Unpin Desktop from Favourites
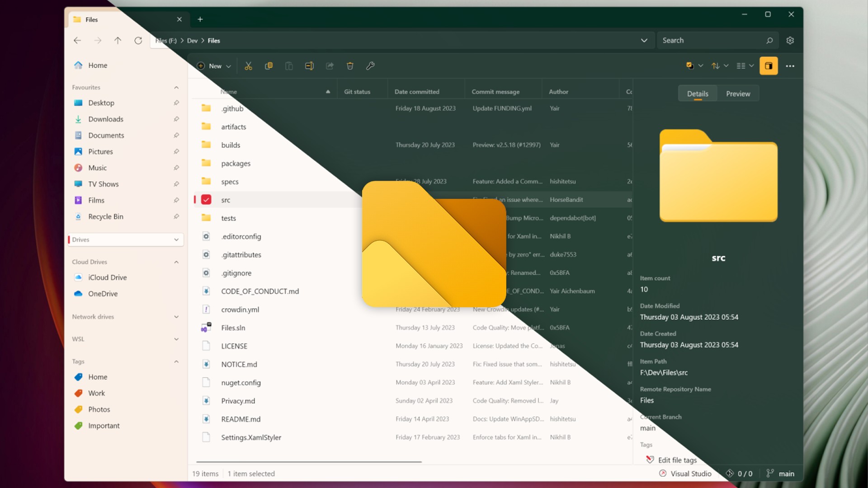 click(176, 103)
